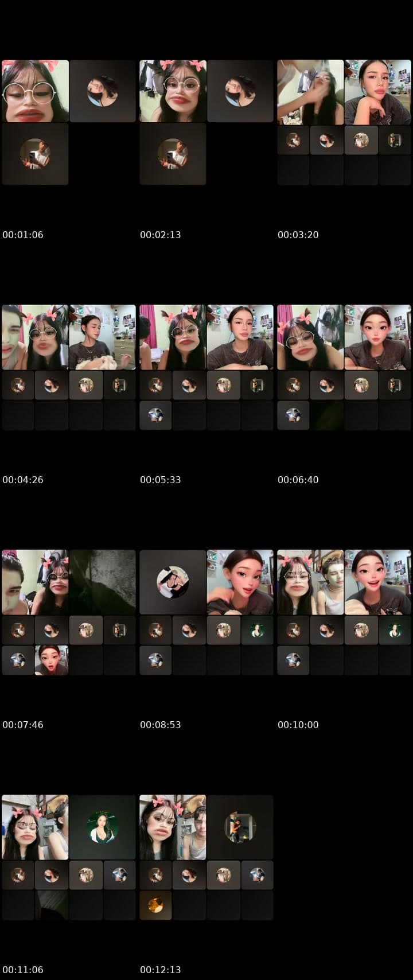Open the orange avatar tile in the 00:12:13 frame

155,905
